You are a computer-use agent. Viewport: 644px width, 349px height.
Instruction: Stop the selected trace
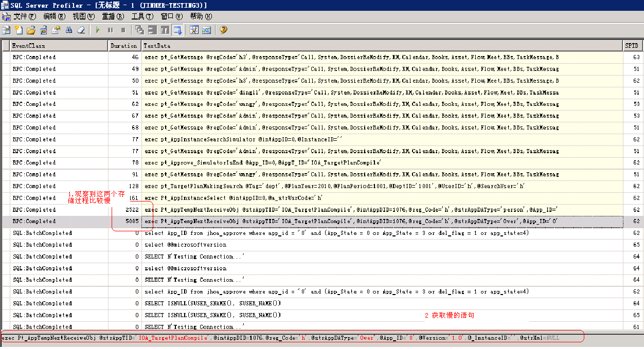pos(123,30)
